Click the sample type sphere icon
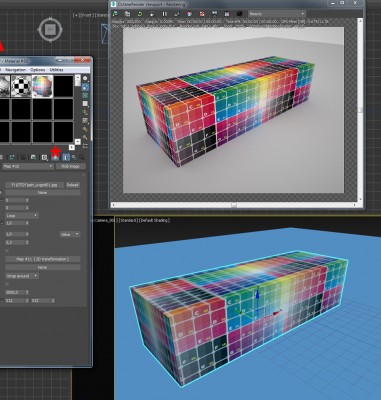 pyautogui.click(x=85, y=79)
